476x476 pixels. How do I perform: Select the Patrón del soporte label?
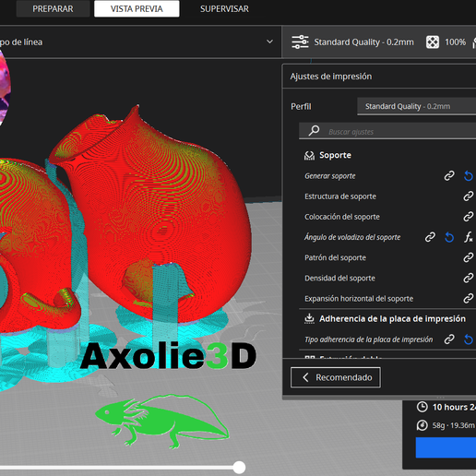tap(335, 257)
